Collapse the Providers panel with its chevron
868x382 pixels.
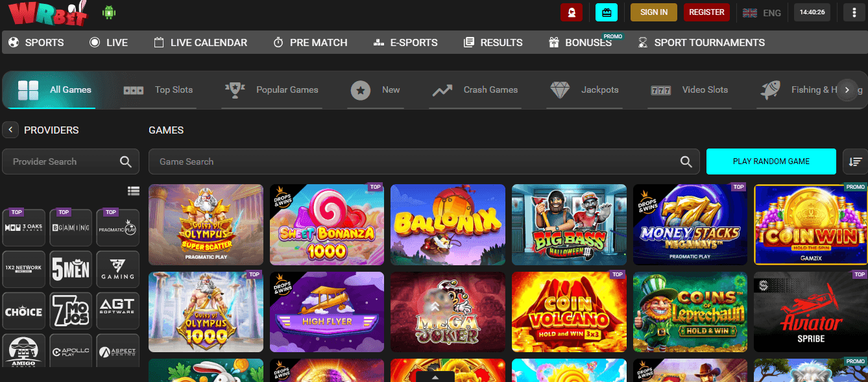pyautogui.click(x=10, y=130)
